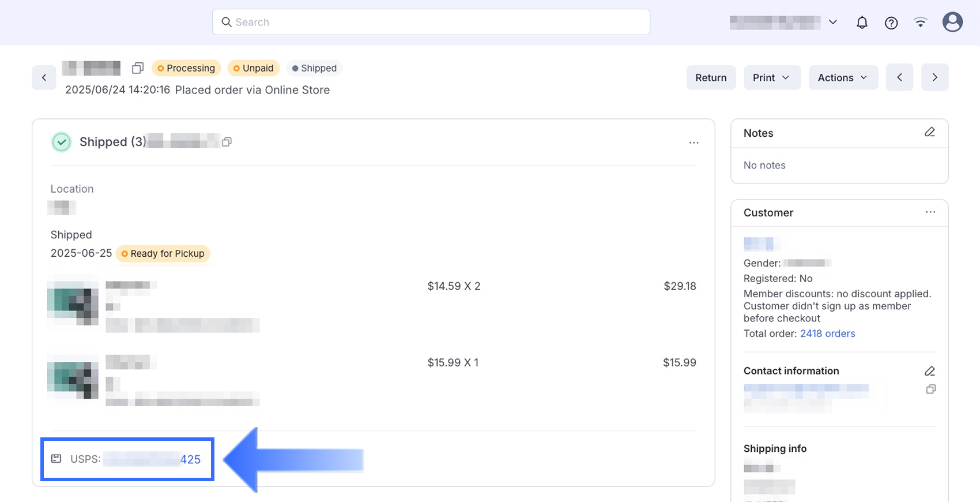Open the 2418 orders link
980x502 pixels.
tap(827, 334)
